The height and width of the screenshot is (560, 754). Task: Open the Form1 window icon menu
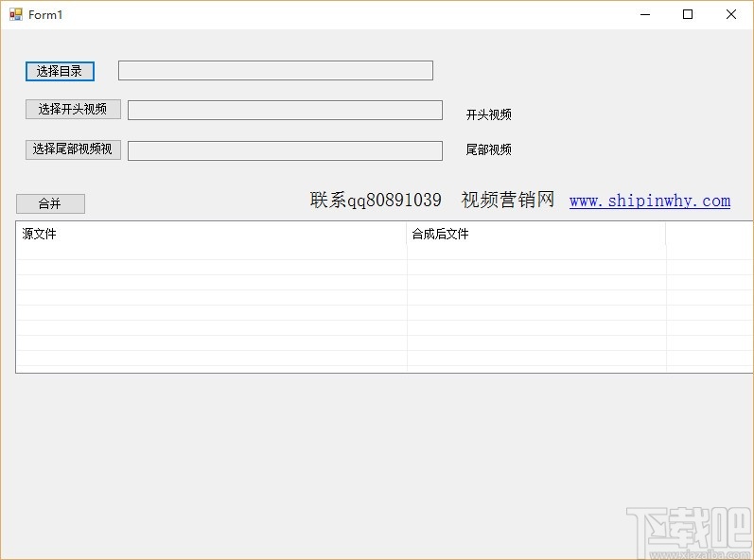[x=15, y=14]
